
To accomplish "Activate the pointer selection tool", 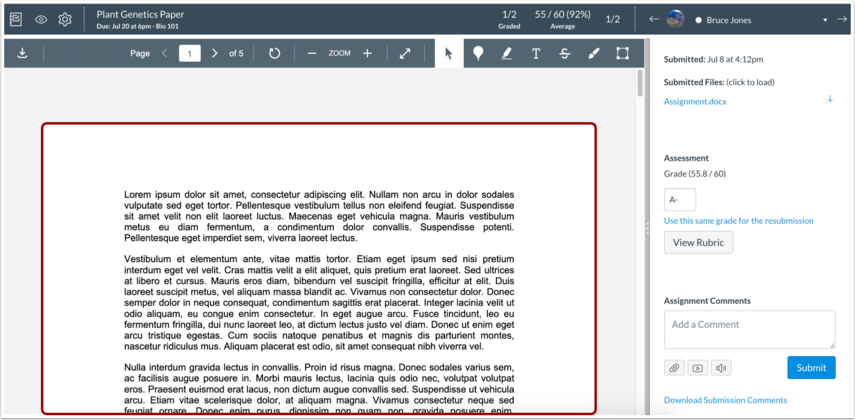I will coord(449,53).
